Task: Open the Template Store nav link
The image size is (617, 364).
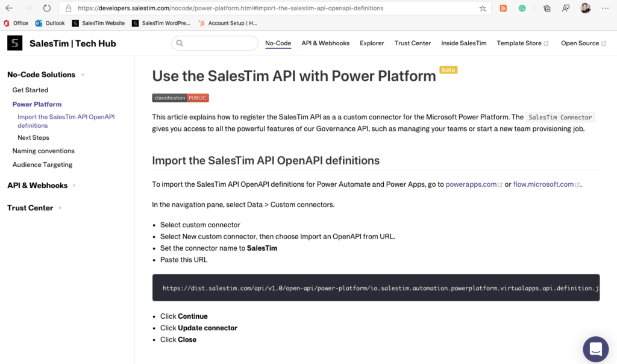Action: 522,43
